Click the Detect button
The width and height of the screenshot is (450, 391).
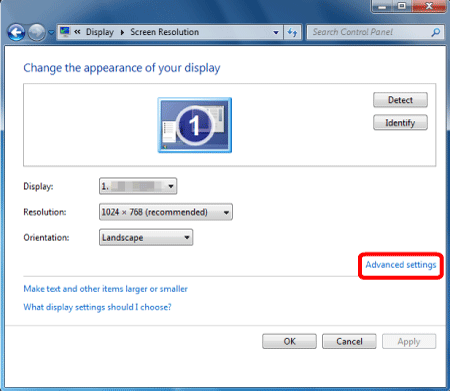point(400,100)
